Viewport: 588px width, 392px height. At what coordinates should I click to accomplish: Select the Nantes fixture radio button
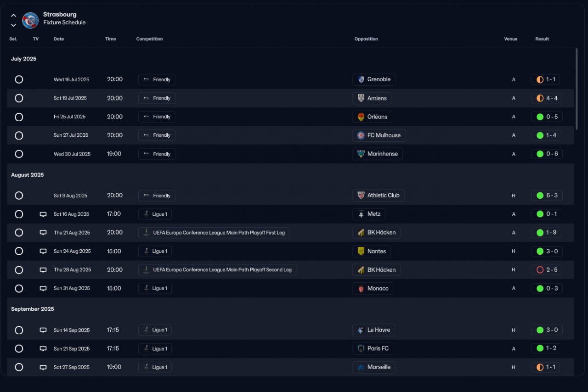tap(19, 251)
